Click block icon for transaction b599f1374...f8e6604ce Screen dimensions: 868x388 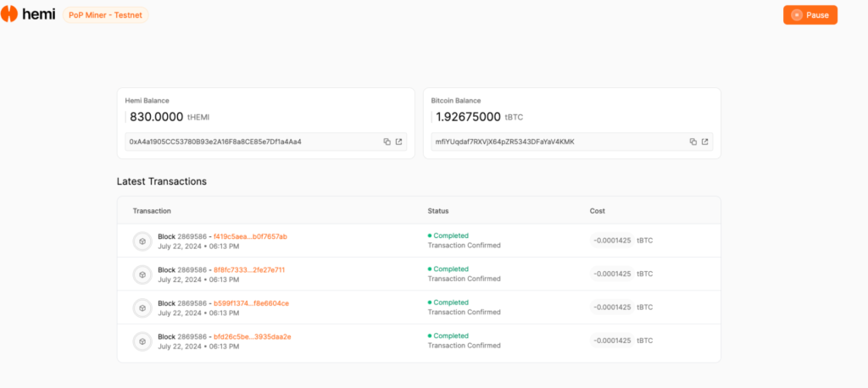coord(142,308)
